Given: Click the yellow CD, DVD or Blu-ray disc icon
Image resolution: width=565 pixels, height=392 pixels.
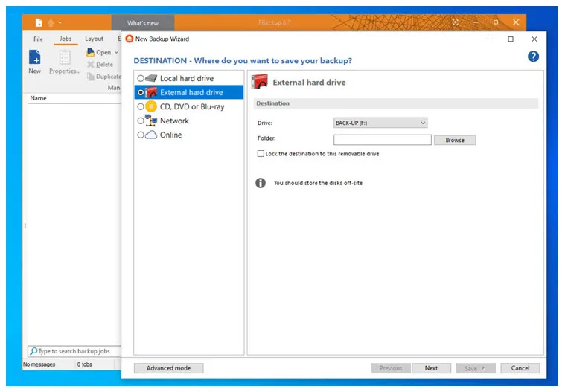Looking at the screenshot, I should [151, 106].
